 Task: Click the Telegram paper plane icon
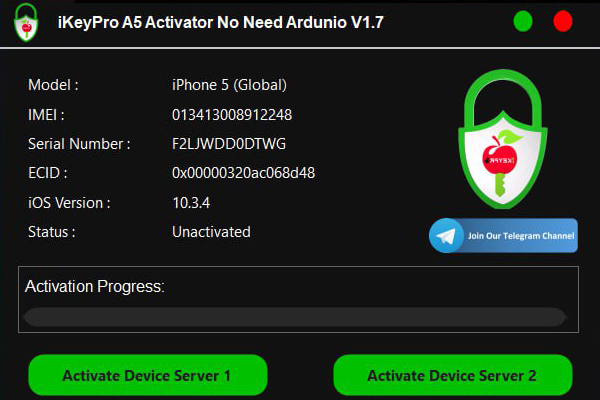446,235
